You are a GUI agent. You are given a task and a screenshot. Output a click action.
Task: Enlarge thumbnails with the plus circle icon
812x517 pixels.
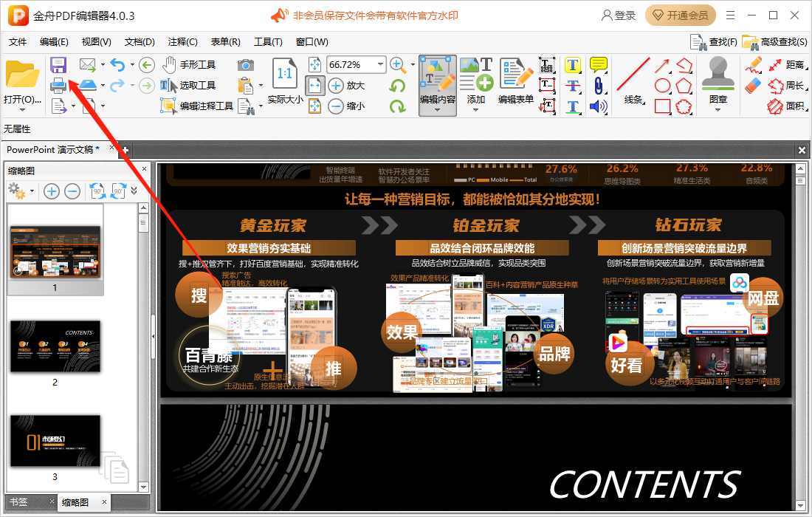[51, 191]
